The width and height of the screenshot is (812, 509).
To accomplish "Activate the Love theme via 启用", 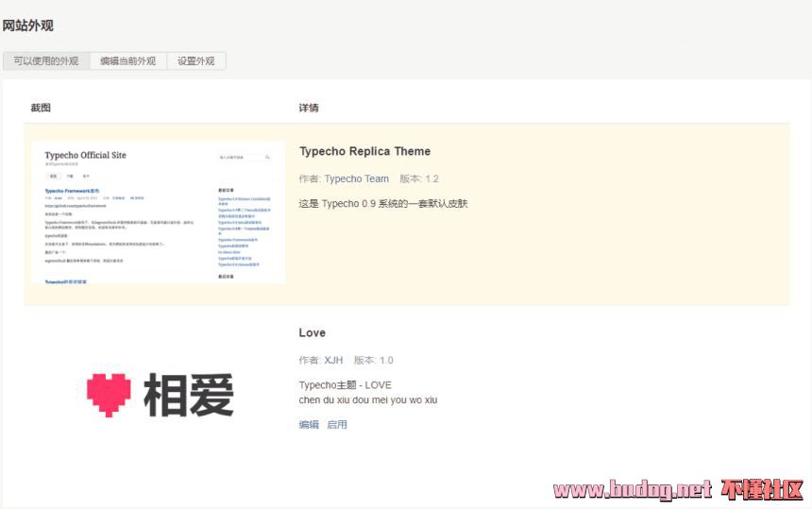I will [x=337, y=425].
